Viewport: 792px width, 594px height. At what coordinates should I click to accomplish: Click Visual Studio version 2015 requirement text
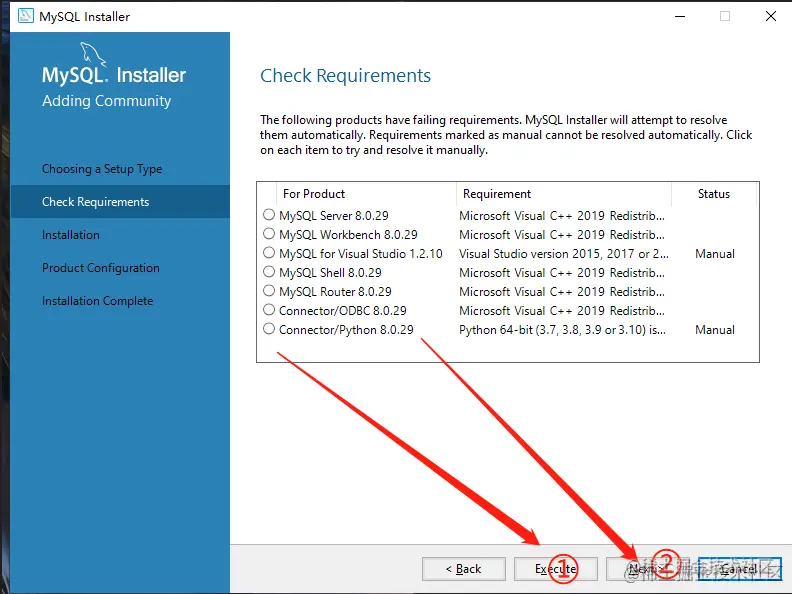[564, 254]
